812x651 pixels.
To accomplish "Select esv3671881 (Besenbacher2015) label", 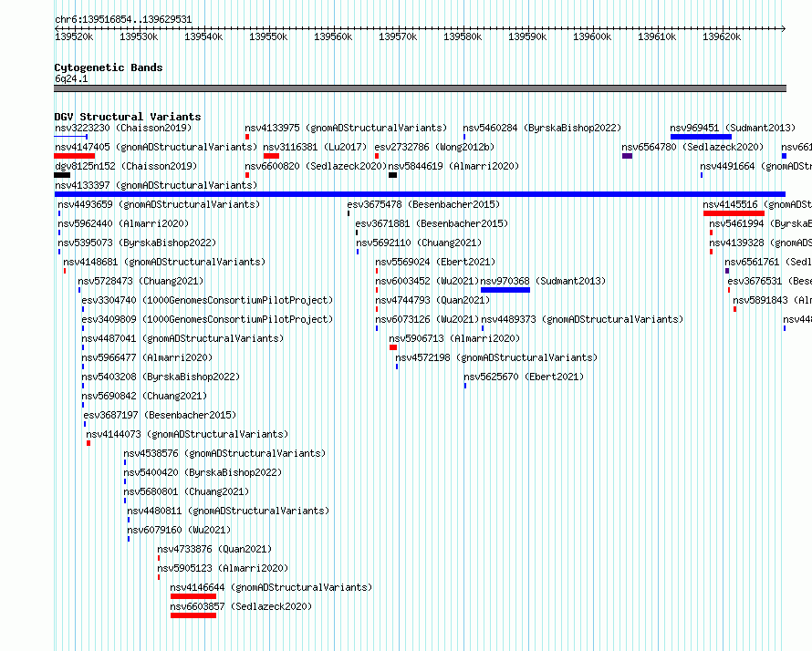I will (432, 223).
